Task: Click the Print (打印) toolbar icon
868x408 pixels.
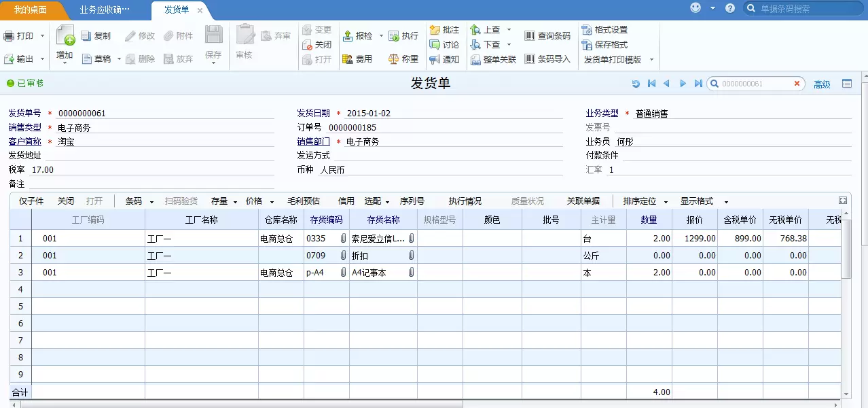Action: (x=9, y=36)
